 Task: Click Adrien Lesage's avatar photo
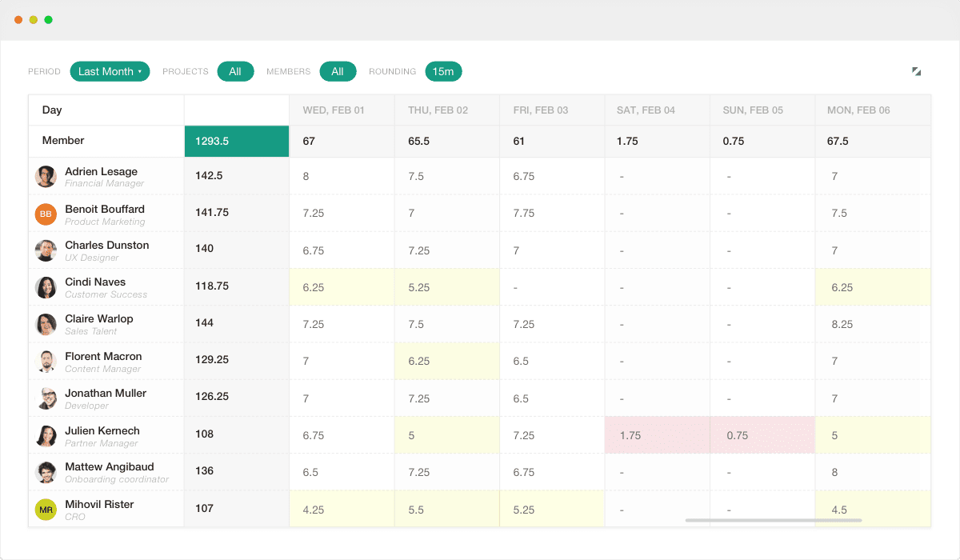coord(46,176)
